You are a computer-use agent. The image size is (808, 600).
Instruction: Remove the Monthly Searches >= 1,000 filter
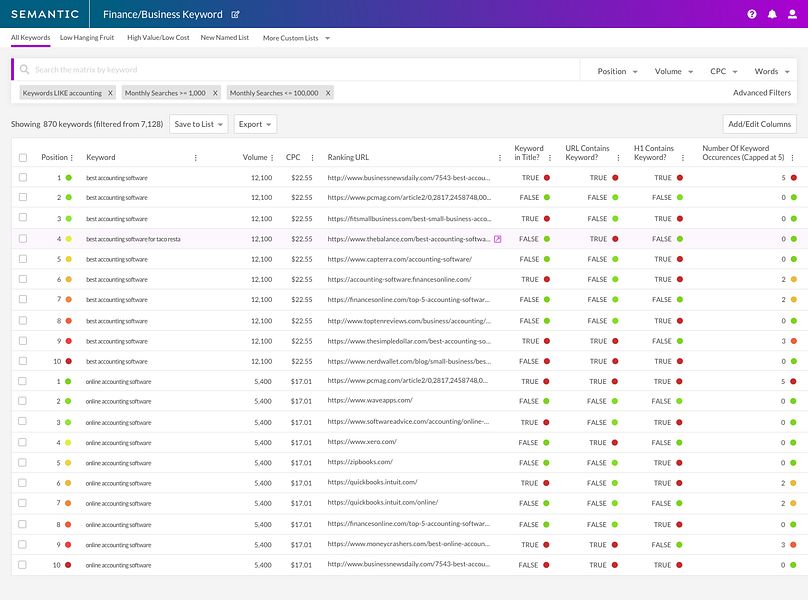tap(215, 93)
